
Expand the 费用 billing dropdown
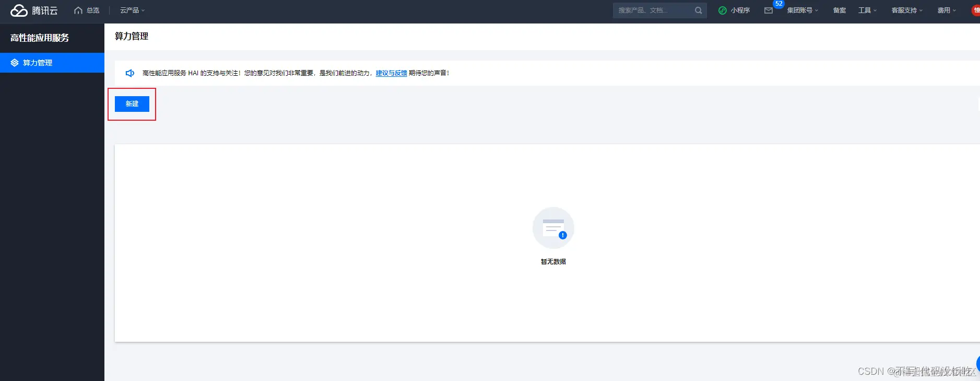click(947, 10)
